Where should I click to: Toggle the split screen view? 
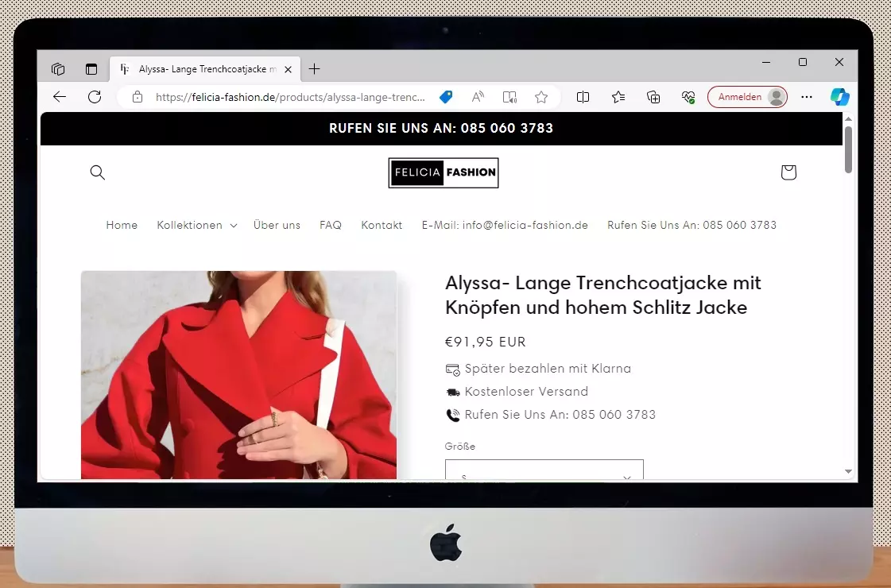tap(583, 97)
